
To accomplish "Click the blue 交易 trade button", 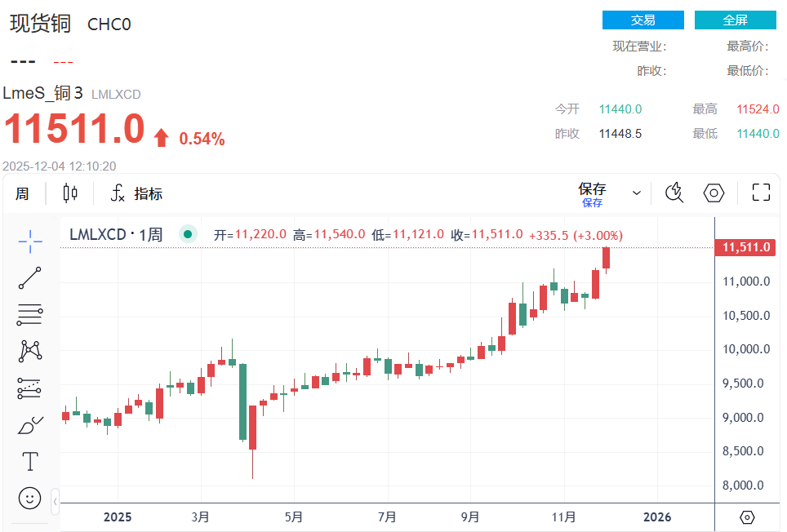I will click(643, 20).
